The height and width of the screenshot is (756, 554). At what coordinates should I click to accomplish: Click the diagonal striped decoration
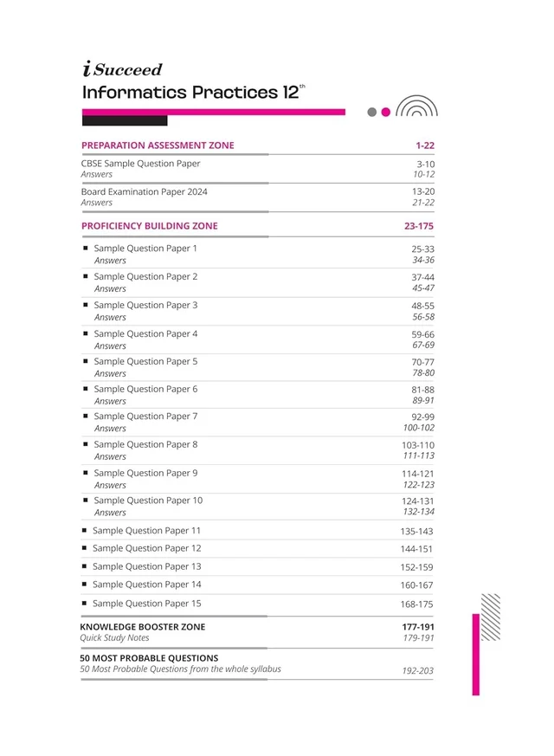[491, 617]
